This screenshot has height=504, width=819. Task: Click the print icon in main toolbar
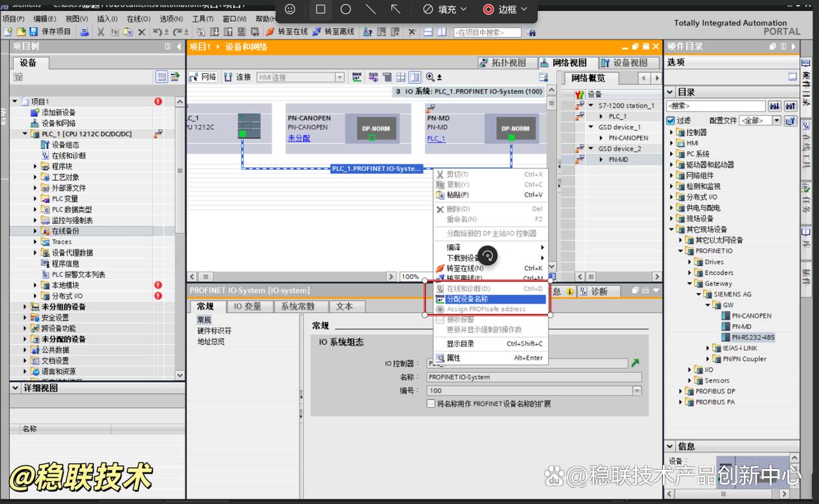(x=84, y=32)
